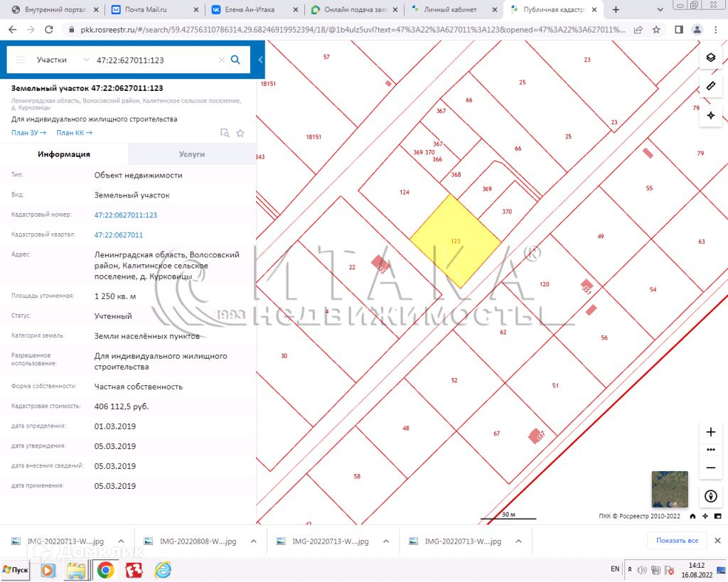Screen dimensions: 728x582
Task: Expand options for first IMG-20220713 download
Action: coord(121,541)
